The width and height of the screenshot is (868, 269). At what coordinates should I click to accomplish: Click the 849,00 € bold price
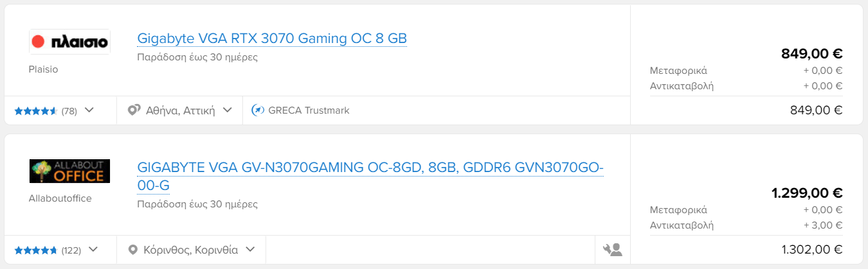point(811,53)
